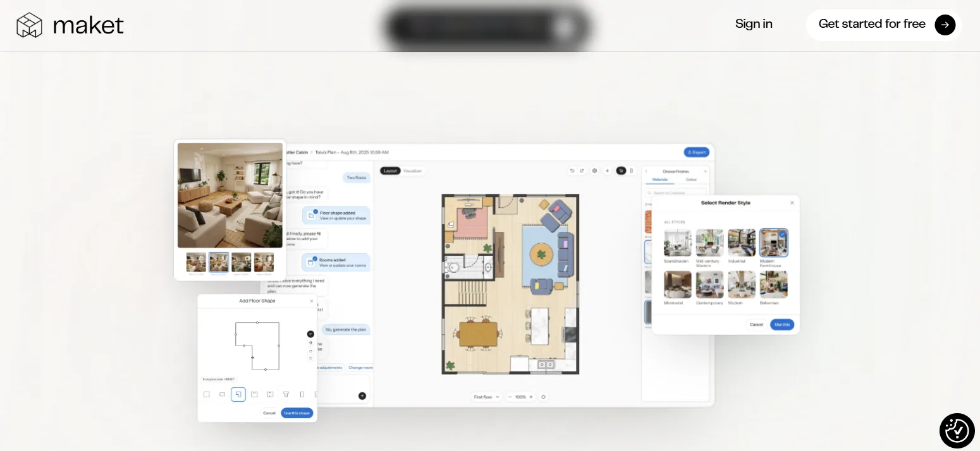Open the cookie consent preferences icon

(x=957, y=431)
